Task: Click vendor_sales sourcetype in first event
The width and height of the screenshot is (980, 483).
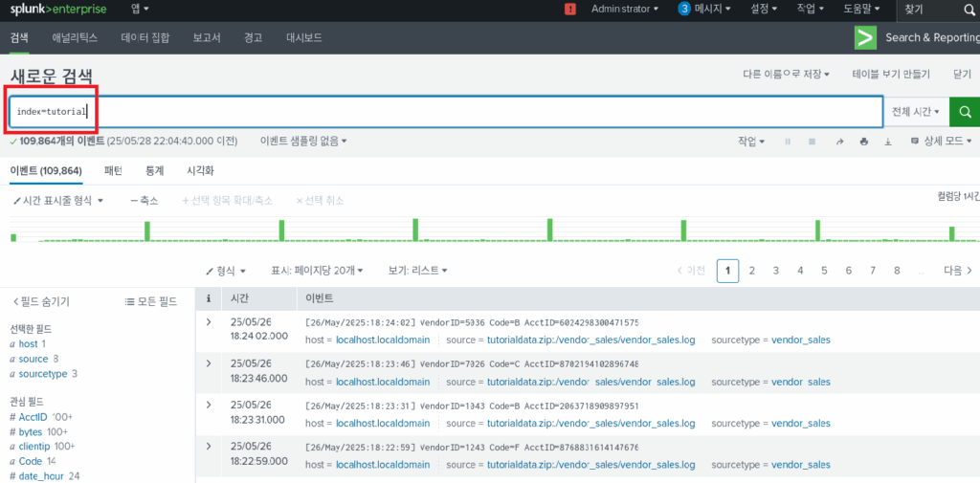Action: click(x=801, y=340)
